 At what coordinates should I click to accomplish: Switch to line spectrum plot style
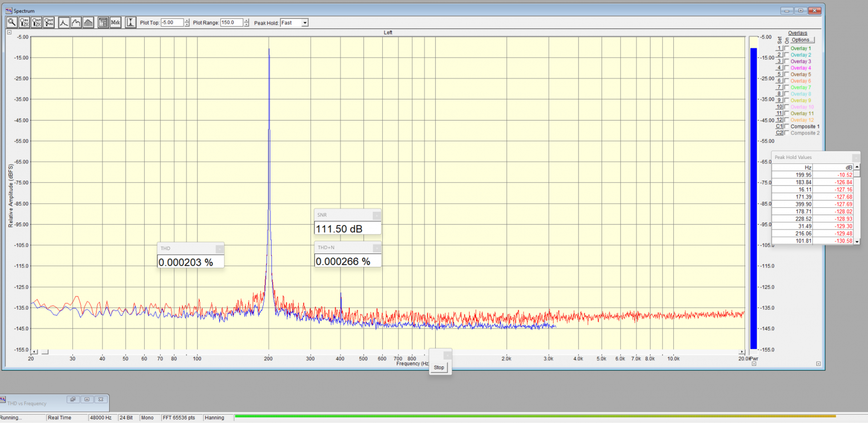63,22
